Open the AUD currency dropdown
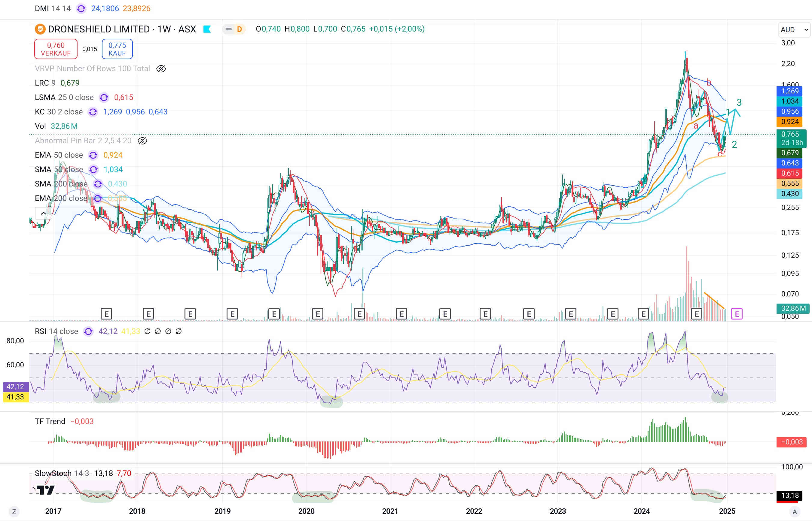Screen dimensions: 812x521 click(794, 30)
